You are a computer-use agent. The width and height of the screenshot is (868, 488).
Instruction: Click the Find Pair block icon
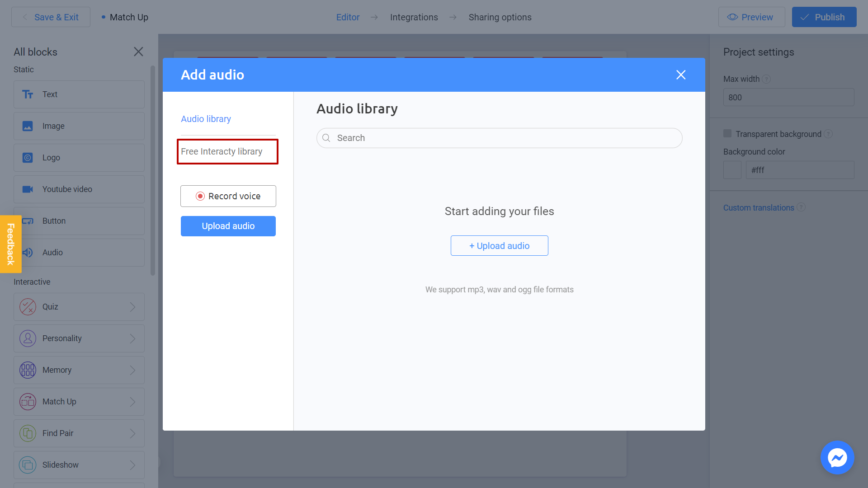click(28, 432)
